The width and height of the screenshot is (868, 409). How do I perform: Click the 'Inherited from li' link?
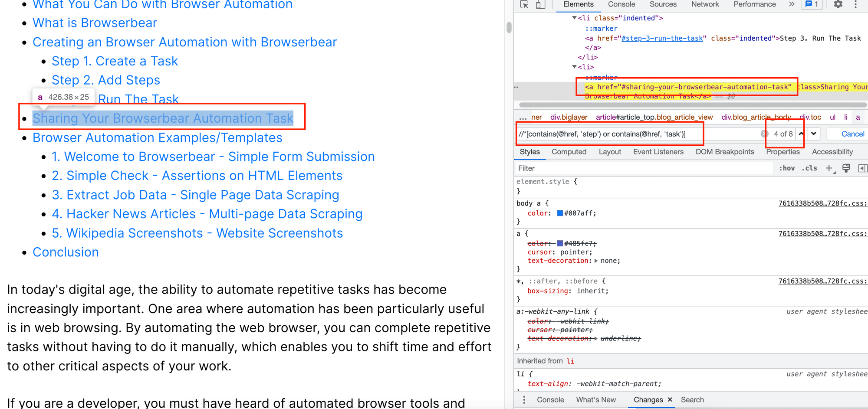[570, 361]
